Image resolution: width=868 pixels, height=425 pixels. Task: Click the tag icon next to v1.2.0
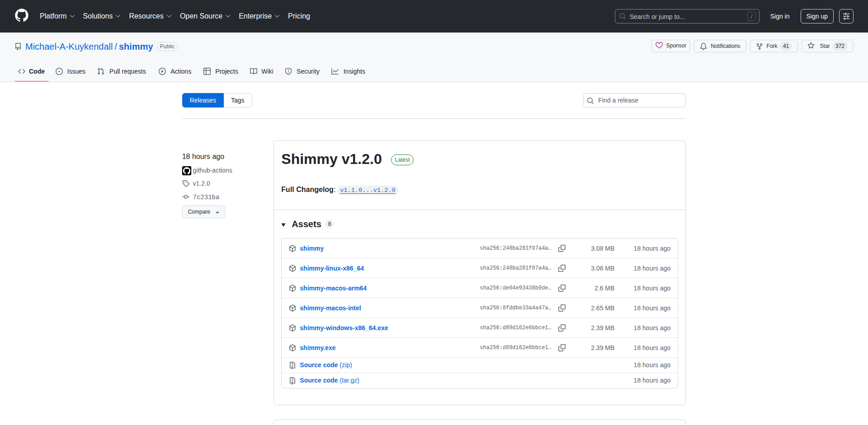186,183
